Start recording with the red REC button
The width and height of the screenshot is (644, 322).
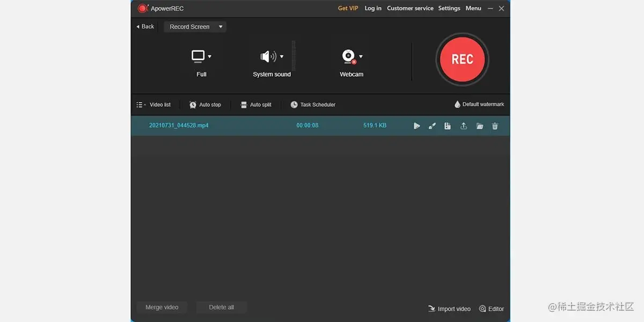point(462,59)
